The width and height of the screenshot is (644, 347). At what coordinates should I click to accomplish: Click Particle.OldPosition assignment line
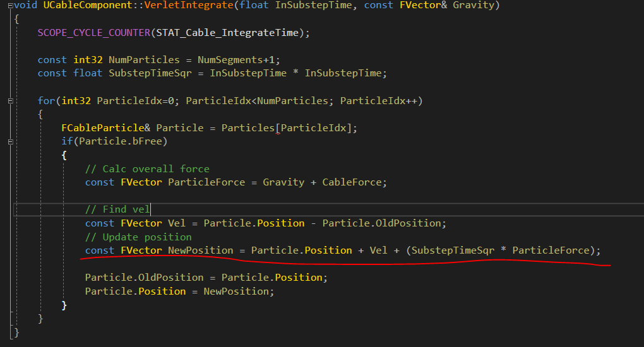[x=206, y=278]
